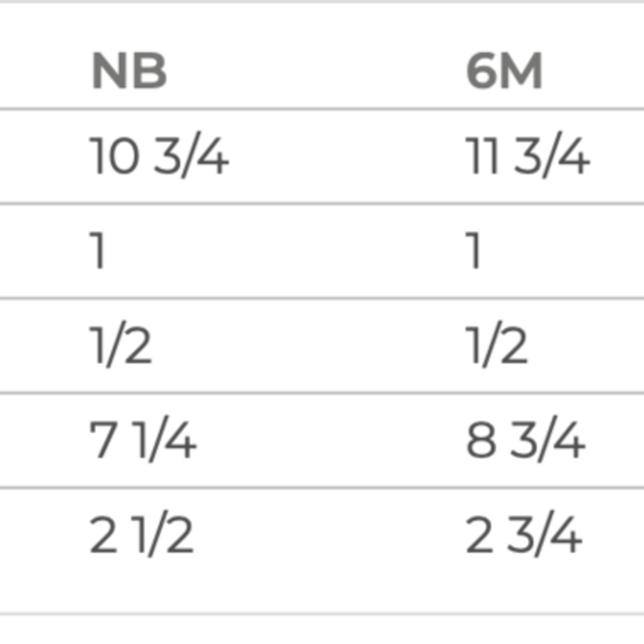Select the 2 1/2 value under NB
Image resolution: width=644 pixels, height=644 pixels.
(142, 534)
